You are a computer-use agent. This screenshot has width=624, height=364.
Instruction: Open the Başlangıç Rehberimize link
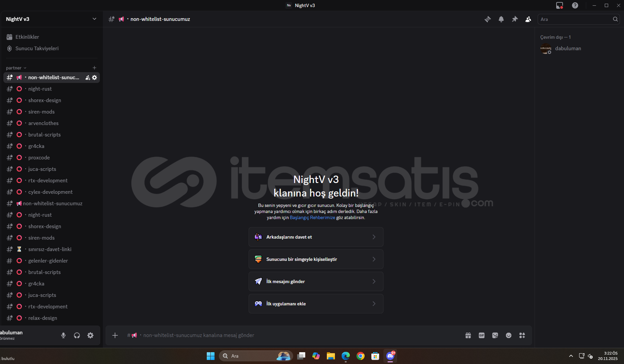click(x=312, y=218)
